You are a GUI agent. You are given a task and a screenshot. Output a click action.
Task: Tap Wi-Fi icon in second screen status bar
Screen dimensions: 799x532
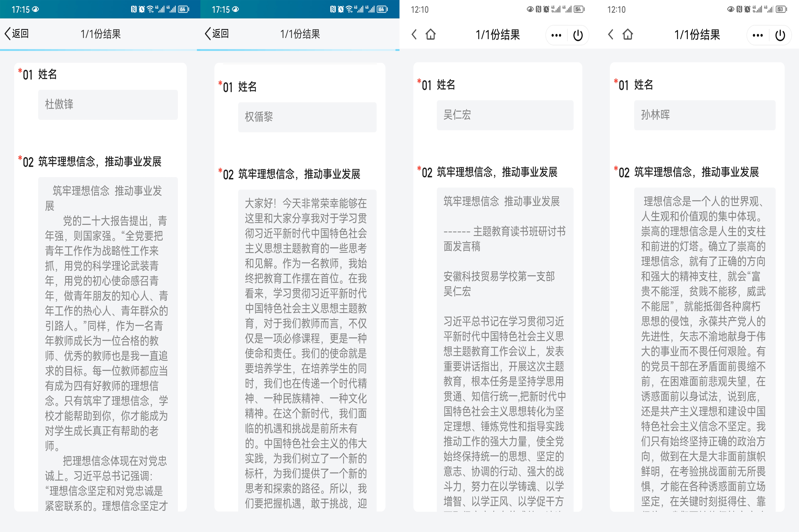tap(349, 9)
